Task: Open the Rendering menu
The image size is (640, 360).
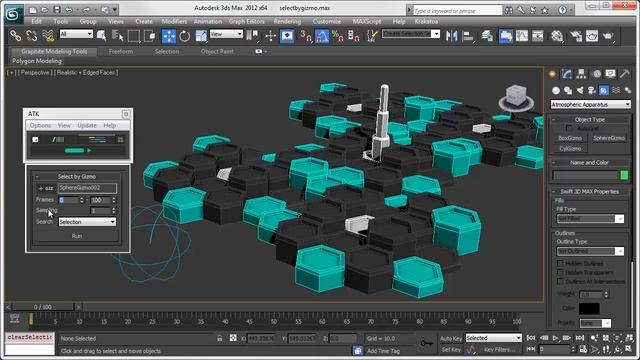Action: 287,21
